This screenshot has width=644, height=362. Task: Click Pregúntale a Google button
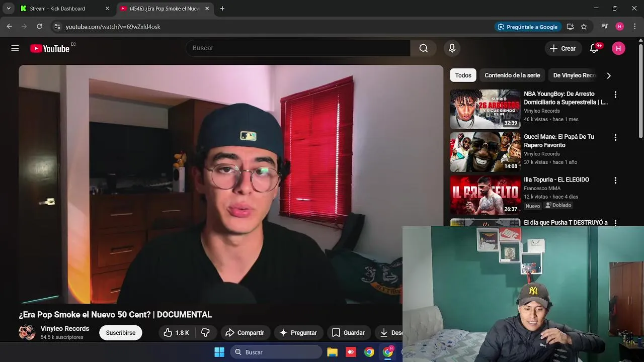[x=528, y=27]
